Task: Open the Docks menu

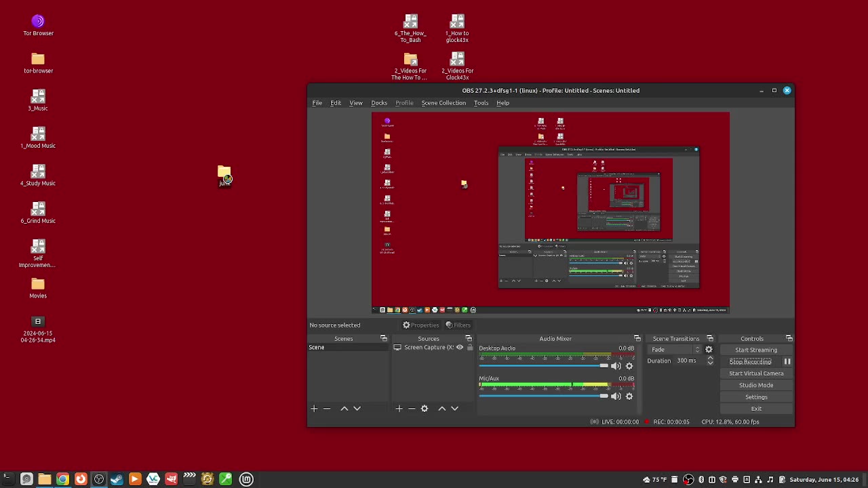Action: pos(379,103)
